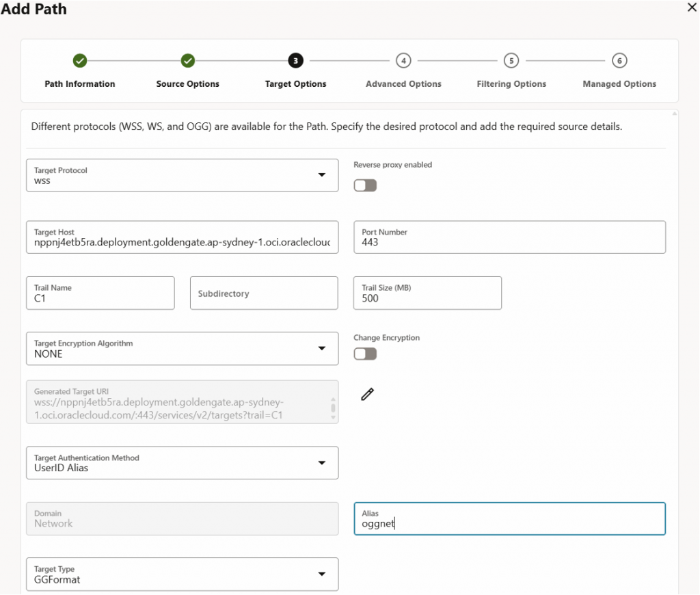Image resolution: width=700 pixels, height=595 pixels.
Task: Click the Advanced Options step label
Action: click(403, 84)
